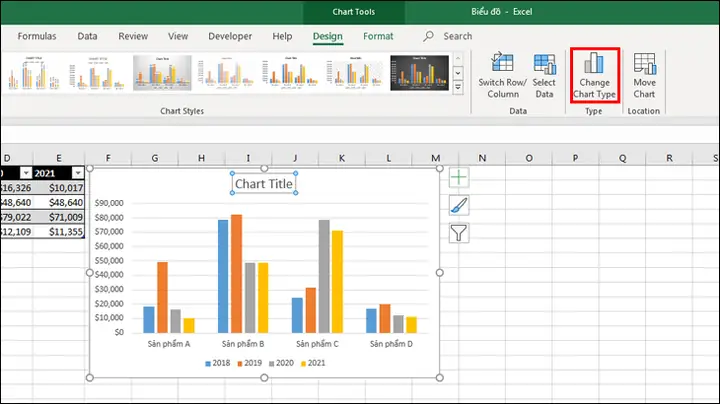Viewport: 720px width, 404px height.
Task: Click the Switch Row/Column icon
Action: 502,62
